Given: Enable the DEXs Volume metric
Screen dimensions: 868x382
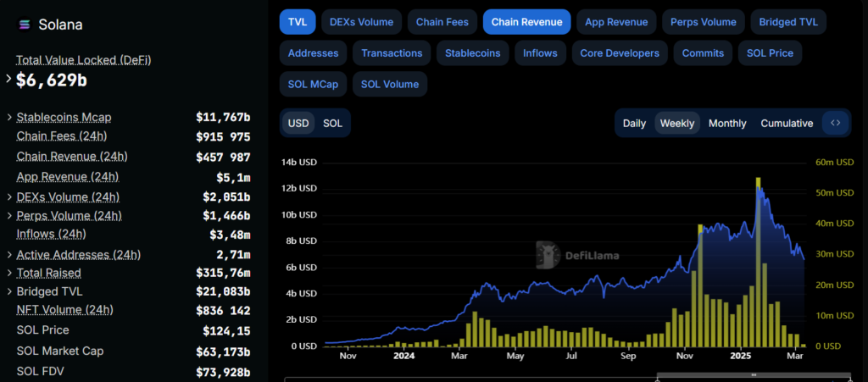Looking at the screenshot, I should pyautogui.click(x=361, y=21).
